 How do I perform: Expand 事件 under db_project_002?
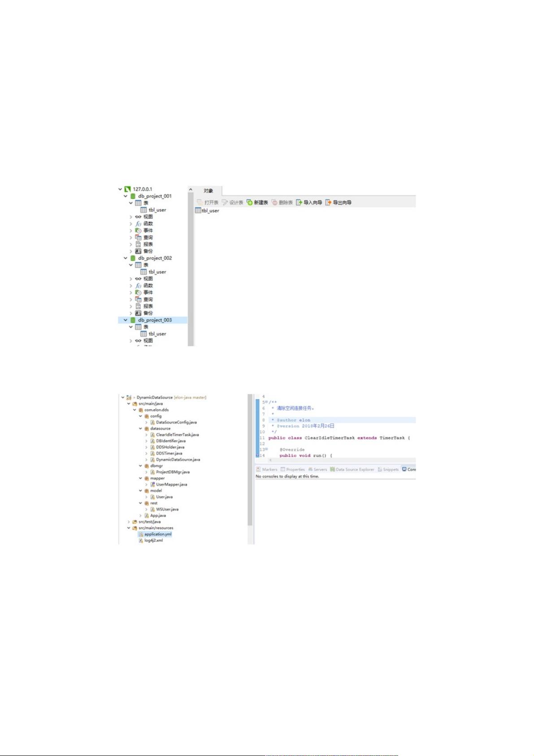click(x=131, y=293)
